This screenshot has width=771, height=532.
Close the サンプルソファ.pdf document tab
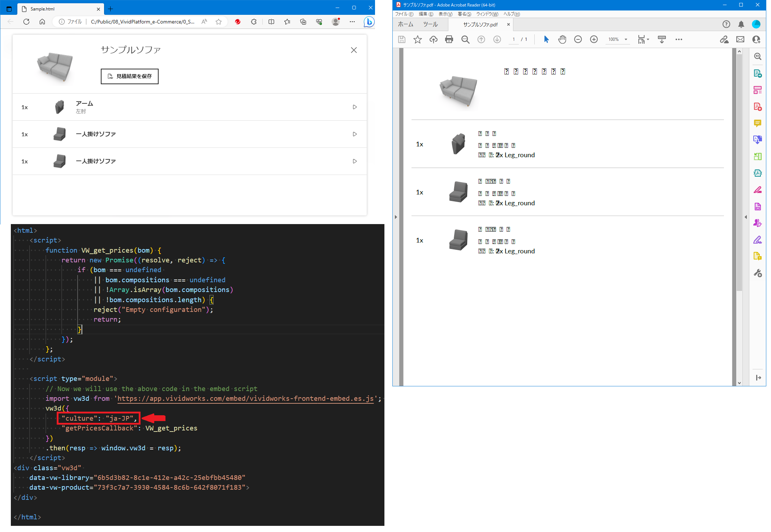(508, 24)
